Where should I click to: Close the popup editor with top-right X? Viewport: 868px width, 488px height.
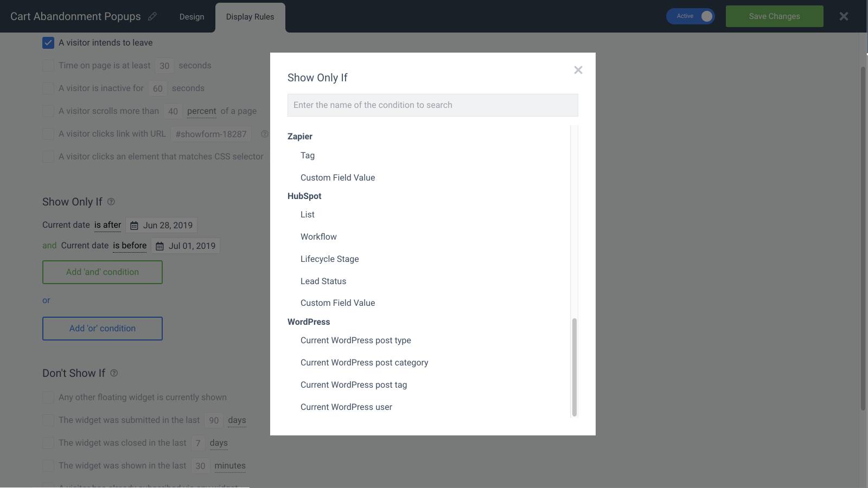coord(844,16)
